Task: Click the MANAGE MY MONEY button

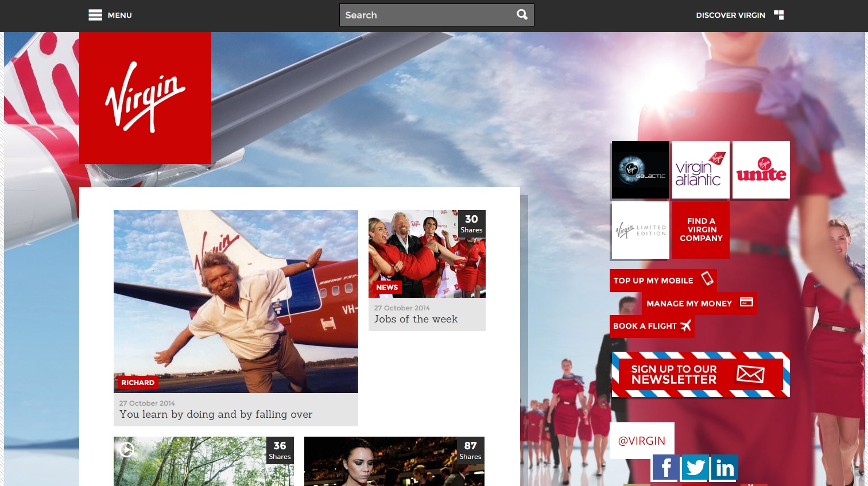Action: (x=699, y=304)
